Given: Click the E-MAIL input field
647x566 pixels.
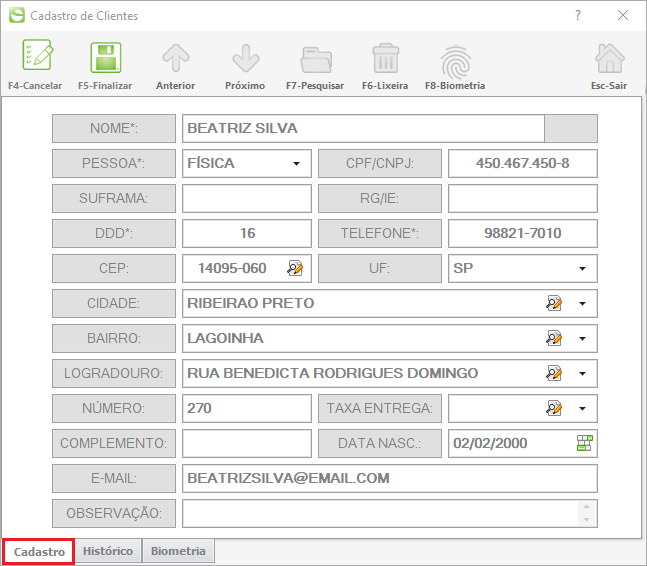Looking at the screenshot, I should 390,479.
